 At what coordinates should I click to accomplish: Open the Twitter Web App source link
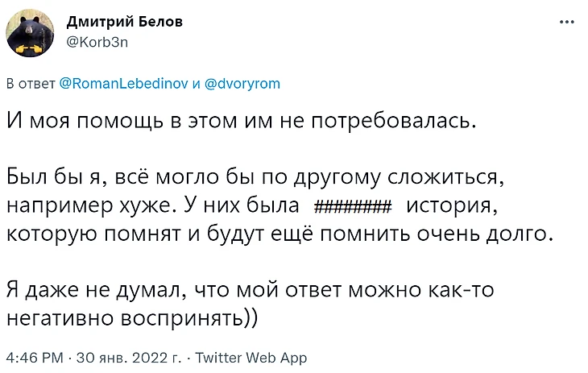click(251, 358)
